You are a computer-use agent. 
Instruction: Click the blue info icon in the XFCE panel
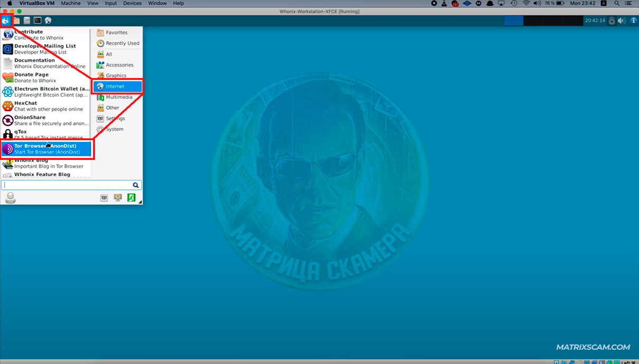[x=633, y=21]
